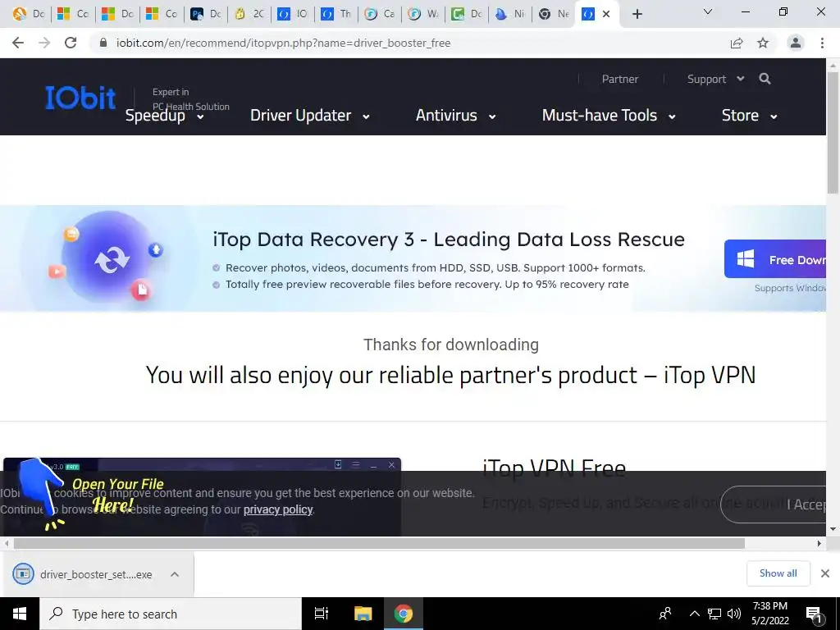Click Show all downloads

[x=778, y=573]
